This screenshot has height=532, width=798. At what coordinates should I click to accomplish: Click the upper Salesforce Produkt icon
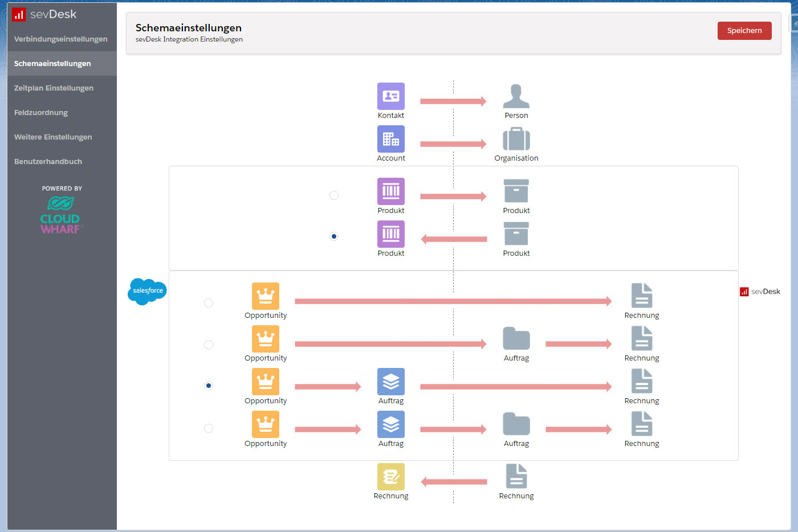390,192
